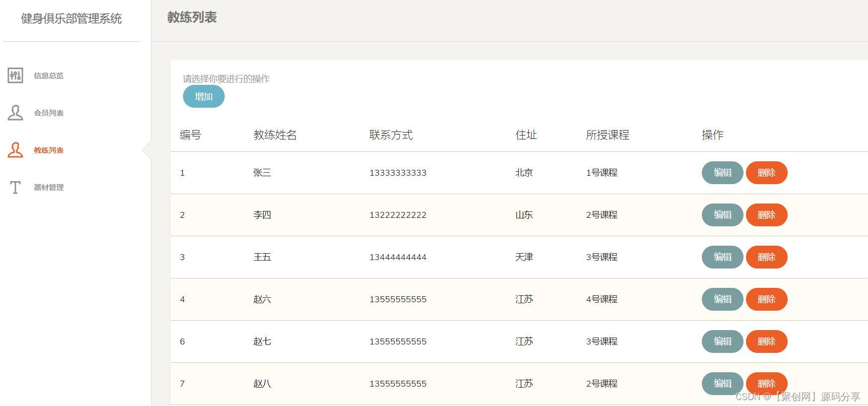Select the name cell 张三
This screenshot has height=406, width=868.
click(262, 173)
